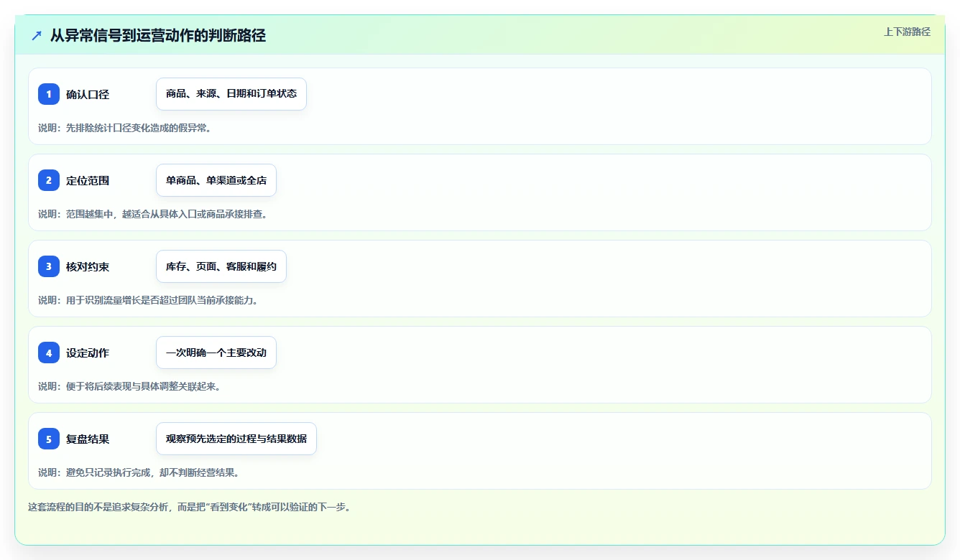Click the note 范围越集中，越适合从具体入口或商品承接排查
Screen dimensions: 960x560
pos(153,214)
